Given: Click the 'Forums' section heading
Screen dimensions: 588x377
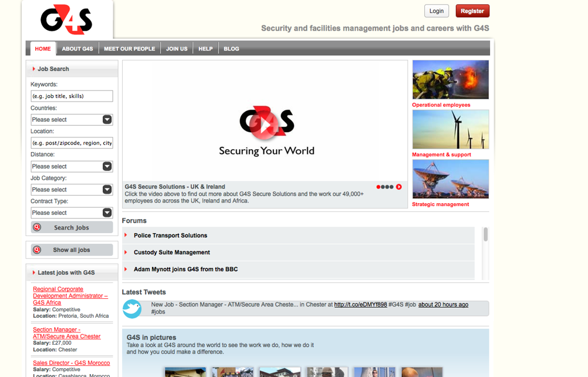Looking at the screenshot, I should pos(134,221).
